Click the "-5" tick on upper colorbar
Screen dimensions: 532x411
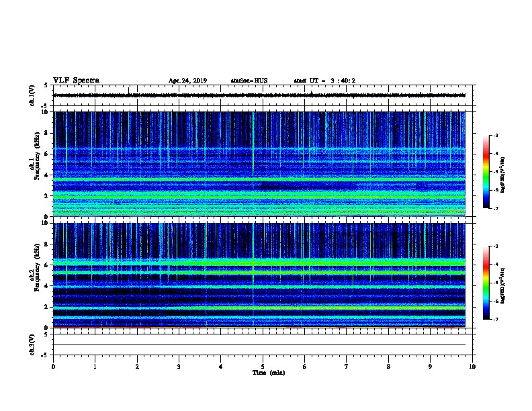point(496,172)
